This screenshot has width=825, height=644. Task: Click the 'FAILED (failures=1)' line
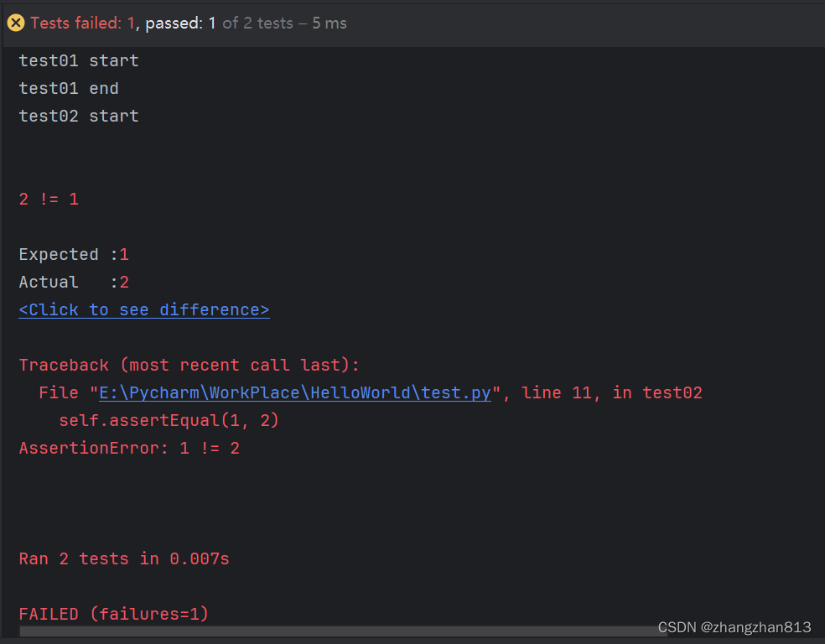tap(114, 614)
